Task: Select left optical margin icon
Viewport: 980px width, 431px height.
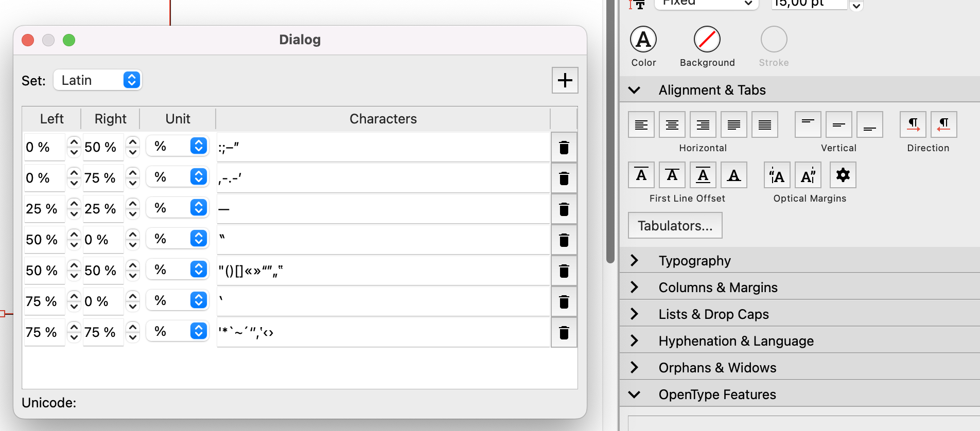Action: point(777,175)
